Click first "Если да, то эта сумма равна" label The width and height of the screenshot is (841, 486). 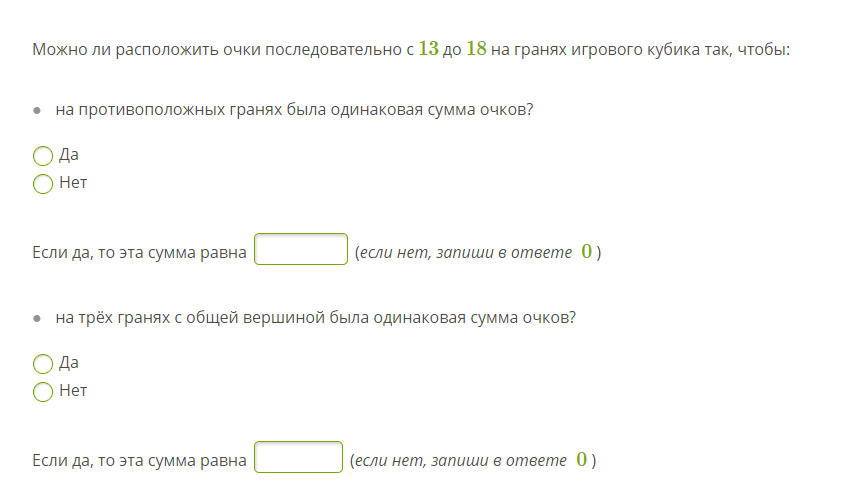coord(139,253)
